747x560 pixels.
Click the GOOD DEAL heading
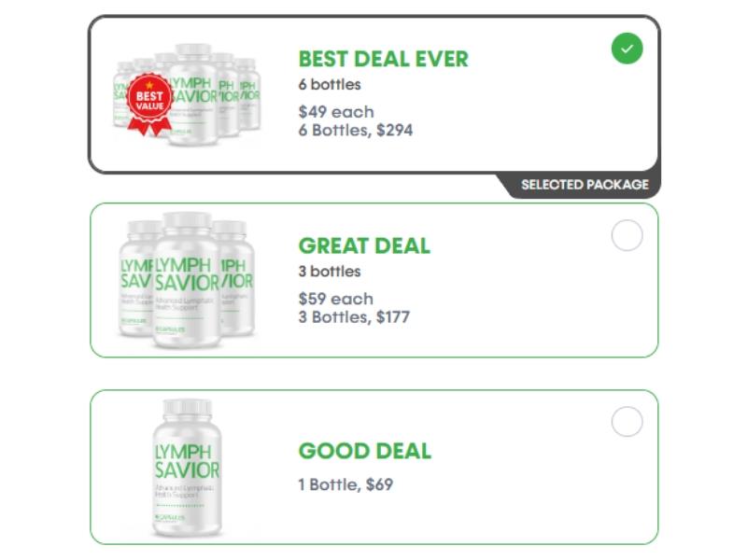[x=364, y=452]
